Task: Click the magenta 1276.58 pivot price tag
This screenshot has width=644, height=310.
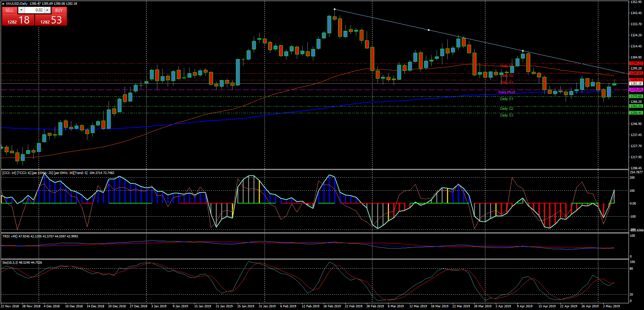Action: (636, 90)
